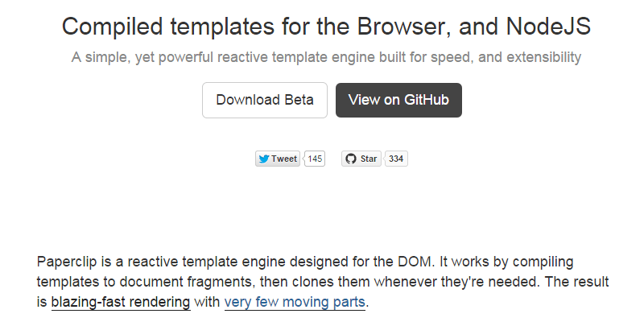Click the Compiled templates main heading
Screen dimensions: 644x322
[326, 27]
